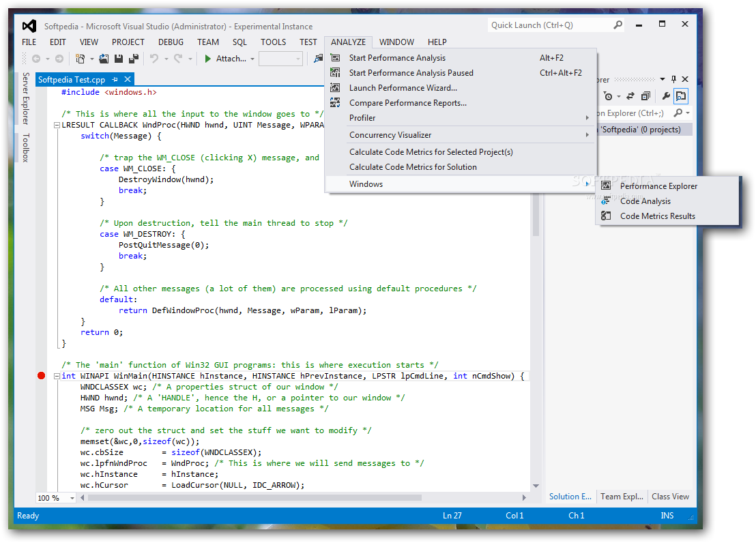The width and height of the screenshot is (756, 543).
Task: Click the vertical scrollbar thumb in editor
Action: [536, 214]
